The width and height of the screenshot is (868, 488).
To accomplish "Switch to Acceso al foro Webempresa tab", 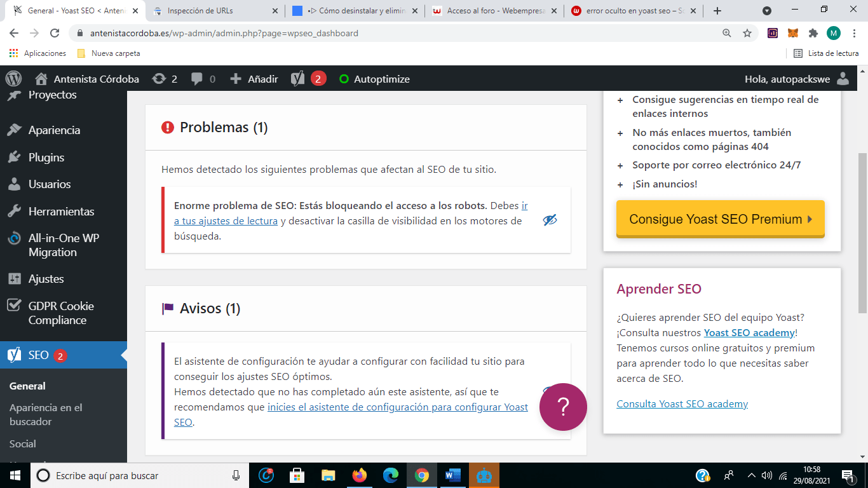I will click(x=495, y=11).
